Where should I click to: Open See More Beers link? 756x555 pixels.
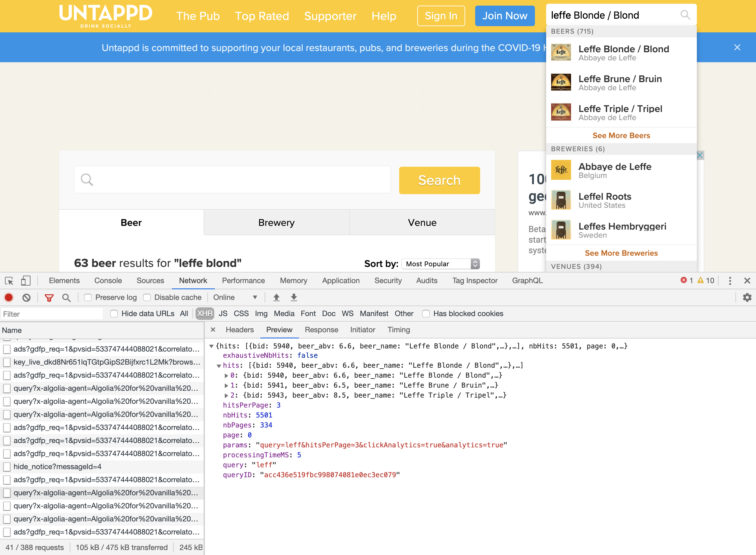click(x=621, y=135)
